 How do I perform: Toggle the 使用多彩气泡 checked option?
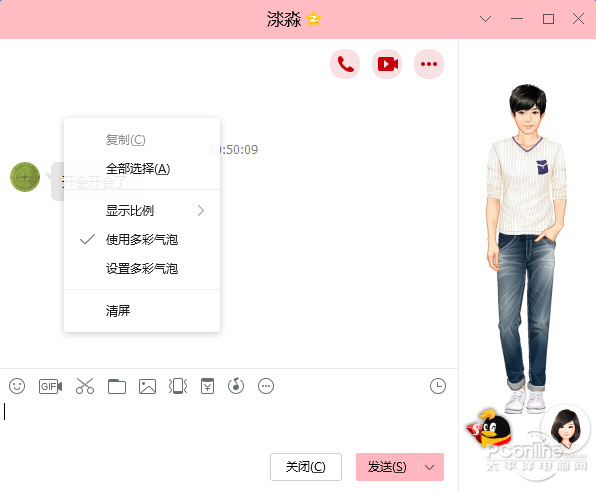pos(142,240)
